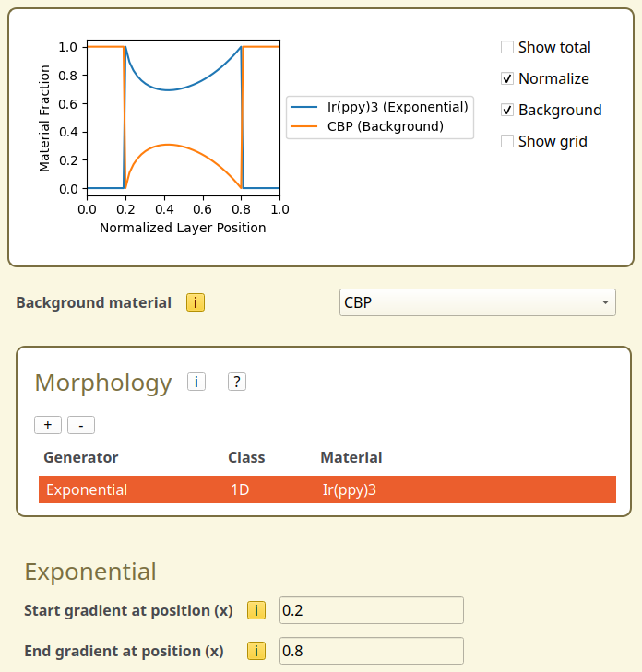Image resolution: width=642 pixels, height=672 pixels.
Task: Click the Ir(ppy)3 blue legend swatch
Action: click(305, 107)
